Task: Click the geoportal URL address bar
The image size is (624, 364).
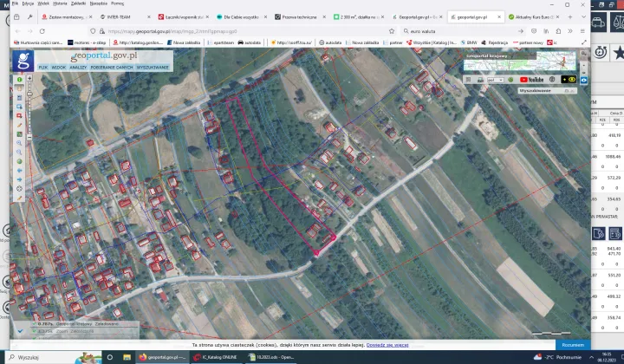Action: pos(243,31)
